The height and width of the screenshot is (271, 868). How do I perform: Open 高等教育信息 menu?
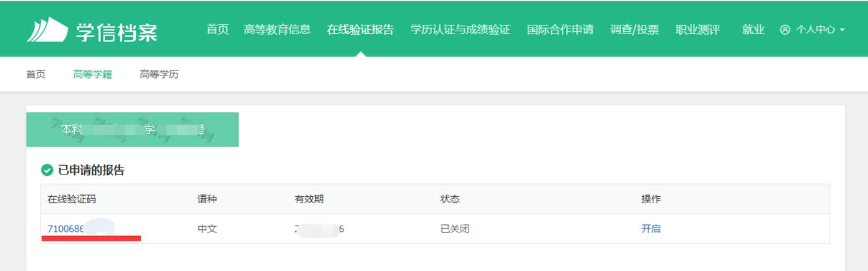277,29
